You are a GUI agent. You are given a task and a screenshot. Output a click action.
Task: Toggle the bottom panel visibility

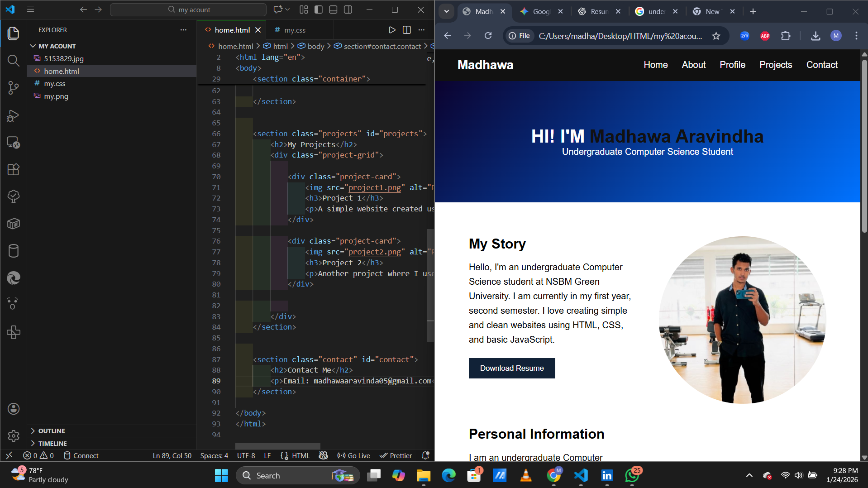pos(333,10)
